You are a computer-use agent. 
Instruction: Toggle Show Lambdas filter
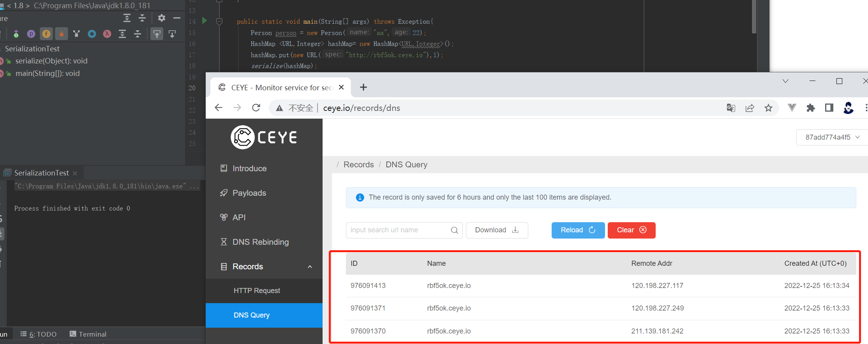[x=107, y=34]
